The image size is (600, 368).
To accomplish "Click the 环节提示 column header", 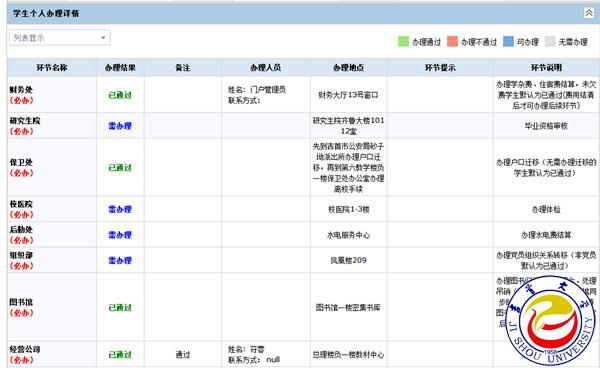I will pyautogui.click(x=440, y=68).
